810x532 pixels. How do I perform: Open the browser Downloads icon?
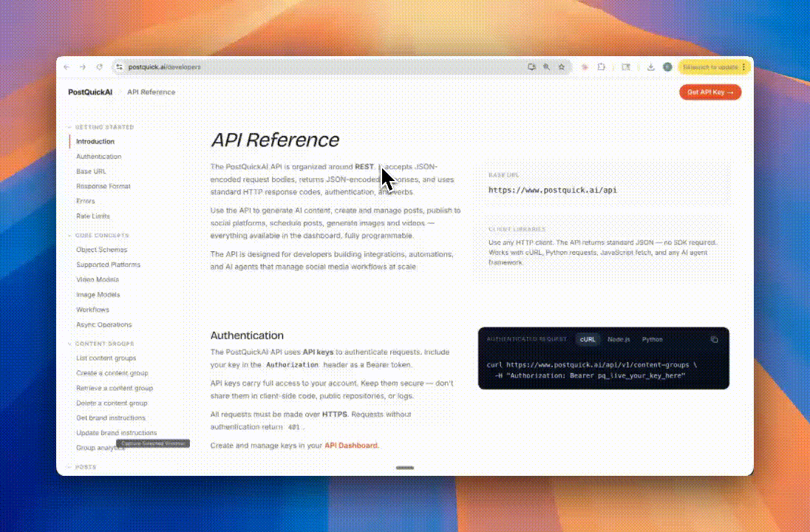651,67
